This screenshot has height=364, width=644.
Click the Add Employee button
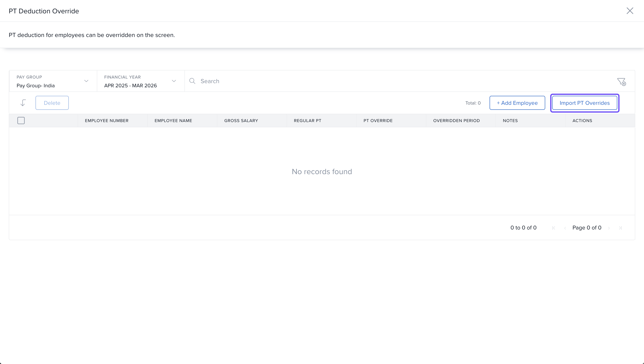517,103
